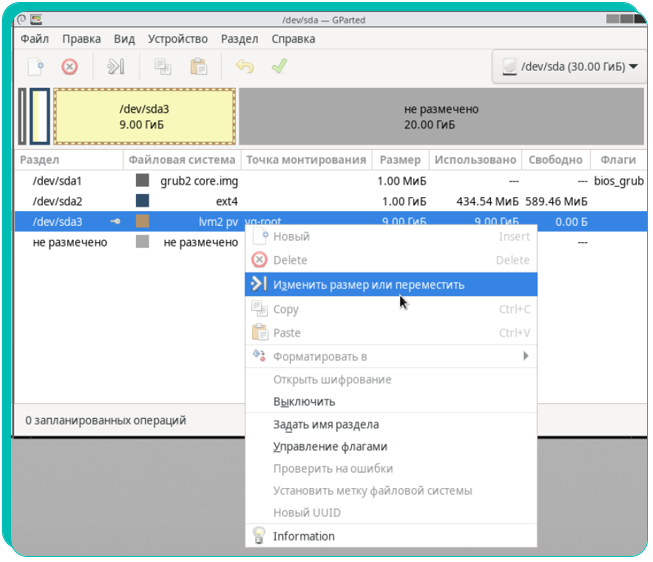Click the Размер column header

400,160
